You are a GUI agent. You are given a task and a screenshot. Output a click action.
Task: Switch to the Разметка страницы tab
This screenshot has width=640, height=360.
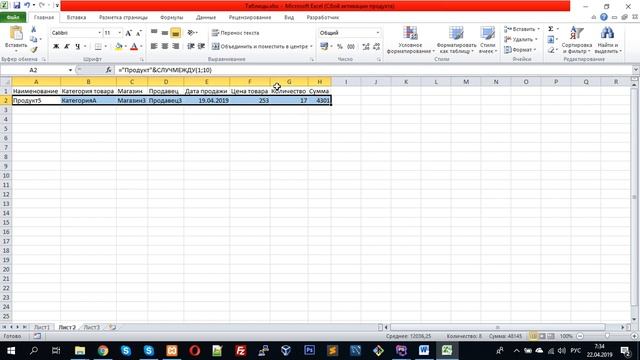(123, 18)
